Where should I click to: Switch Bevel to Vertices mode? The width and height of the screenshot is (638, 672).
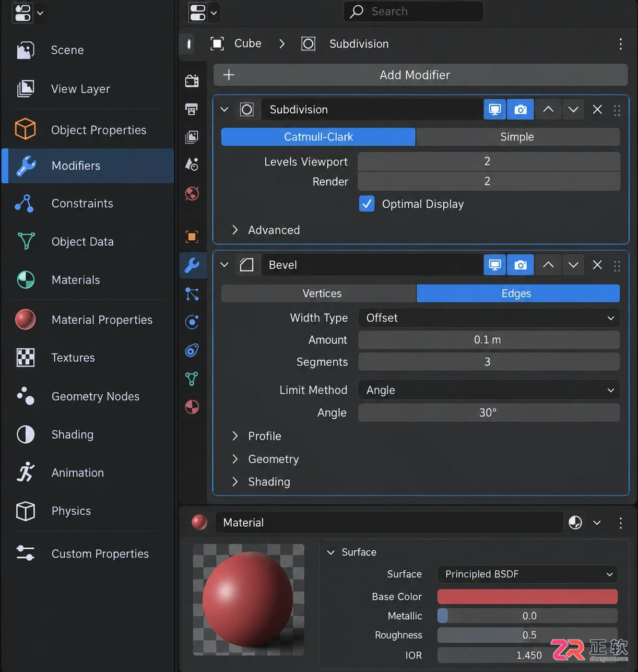click(x=319, y=293)
